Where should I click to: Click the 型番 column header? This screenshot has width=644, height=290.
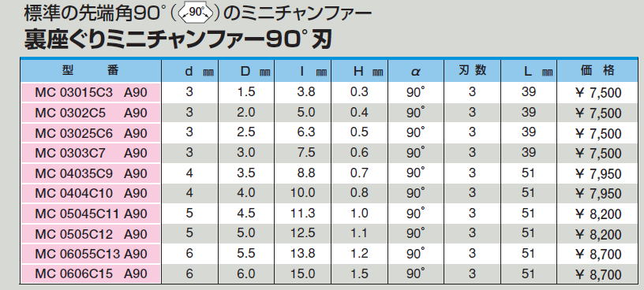(90, 71)
